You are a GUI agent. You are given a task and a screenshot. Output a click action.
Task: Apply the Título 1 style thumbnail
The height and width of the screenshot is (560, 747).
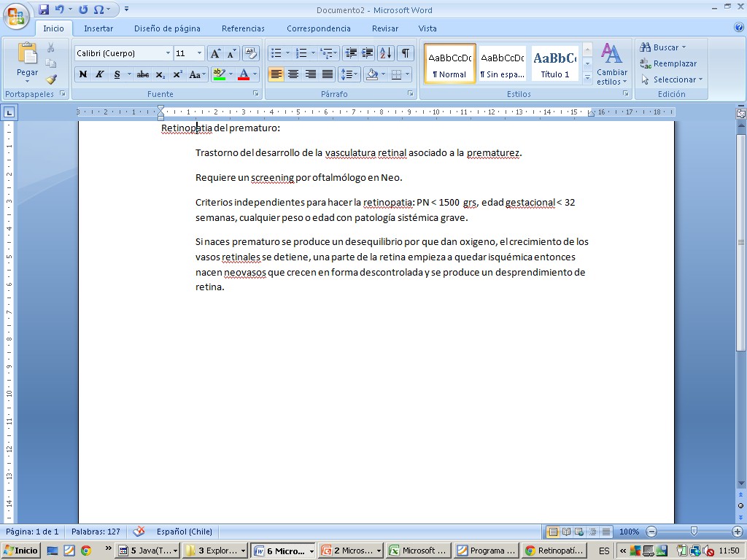pos(554,63)
